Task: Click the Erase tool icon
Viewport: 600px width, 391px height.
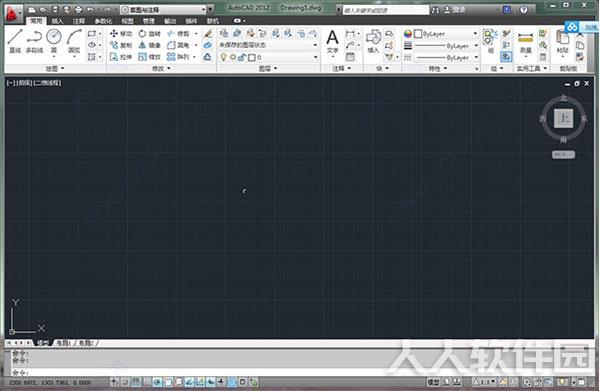Action: [208, 34]
